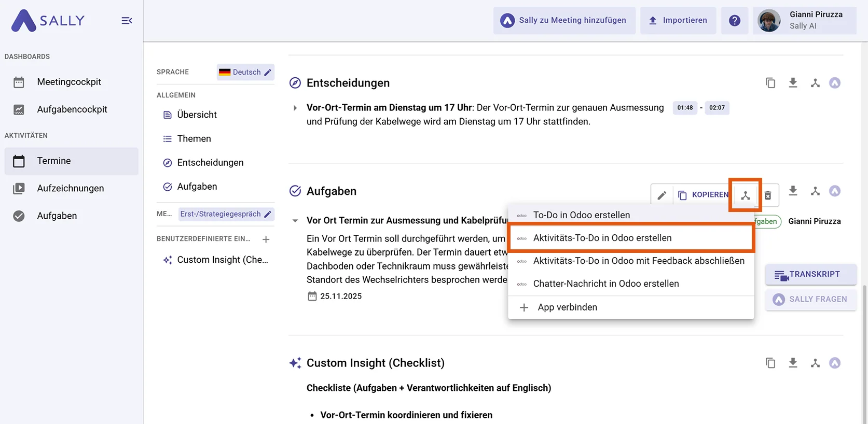This screenshot has width=868, height=424.
Task: Choose App verbinden option
Action: (631, 307)
